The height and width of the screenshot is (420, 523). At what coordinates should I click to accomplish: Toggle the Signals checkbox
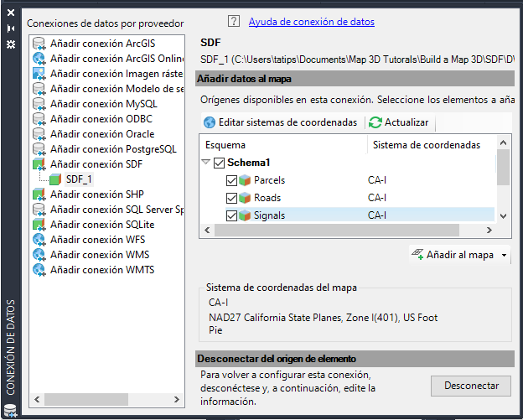pyautogui.click(x=232, y=215)
